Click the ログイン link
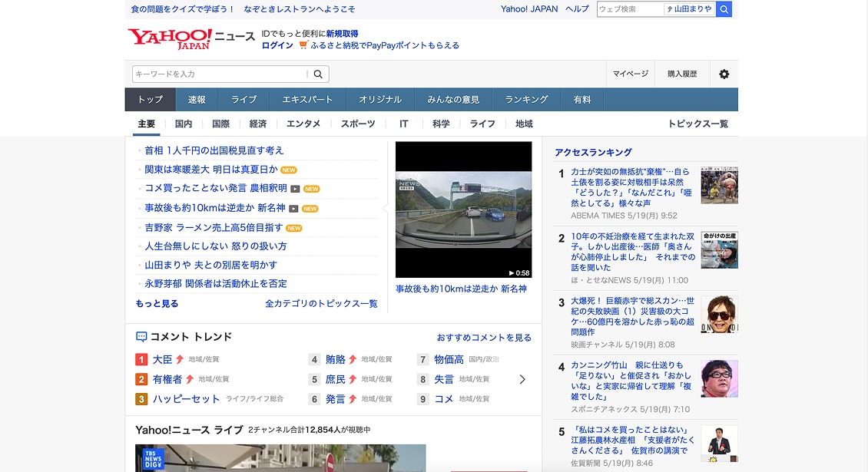 (277, 45)
